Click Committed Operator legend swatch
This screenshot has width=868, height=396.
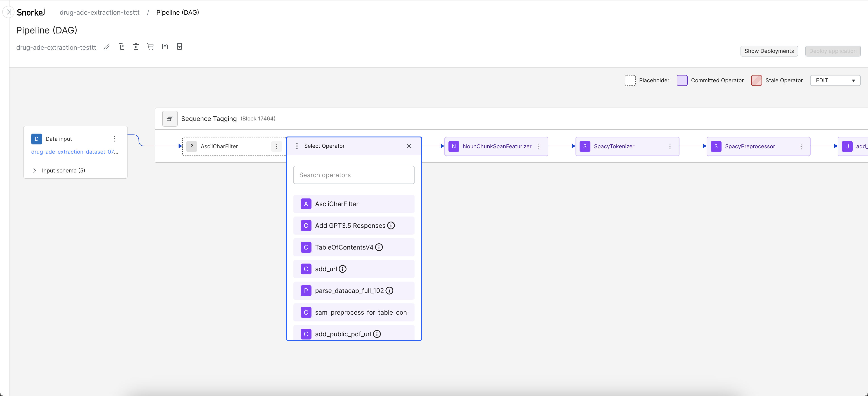682,80
